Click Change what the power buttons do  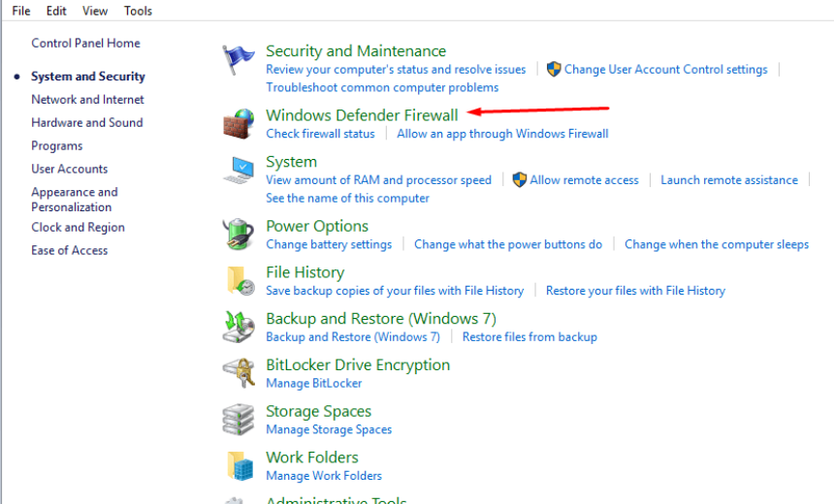tap(508, 244)
